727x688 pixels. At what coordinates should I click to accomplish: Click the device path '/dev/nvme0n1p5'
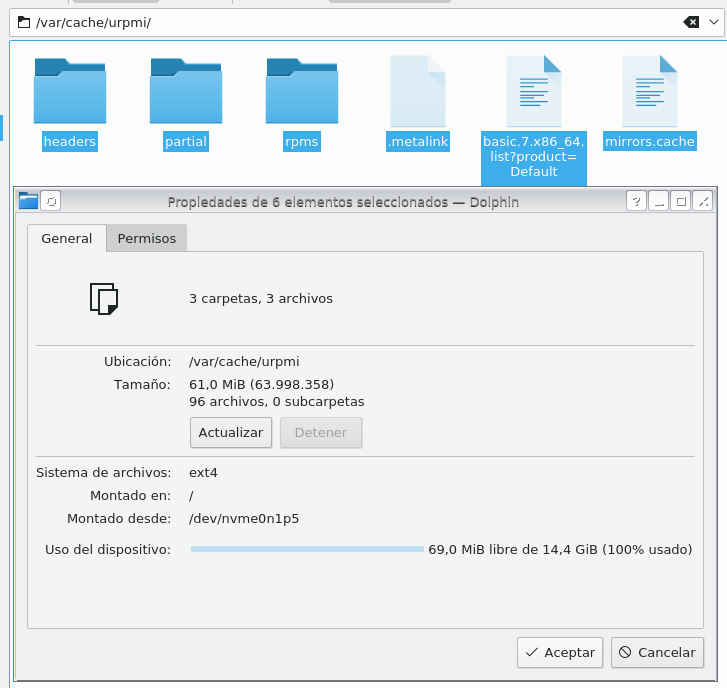click(244, 518)
